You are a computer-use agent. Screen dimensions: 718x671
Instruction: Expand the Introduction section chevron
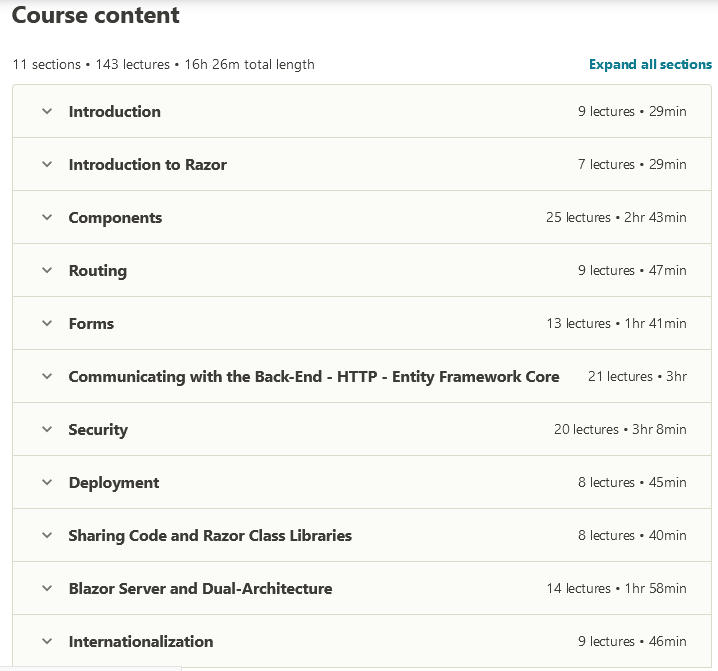(46, 112)
